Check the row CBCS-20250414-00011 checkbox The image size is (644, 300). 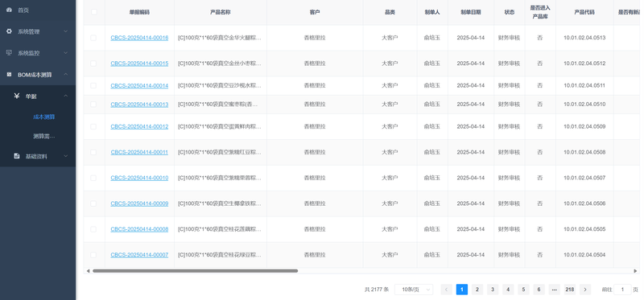click(93, 152)
